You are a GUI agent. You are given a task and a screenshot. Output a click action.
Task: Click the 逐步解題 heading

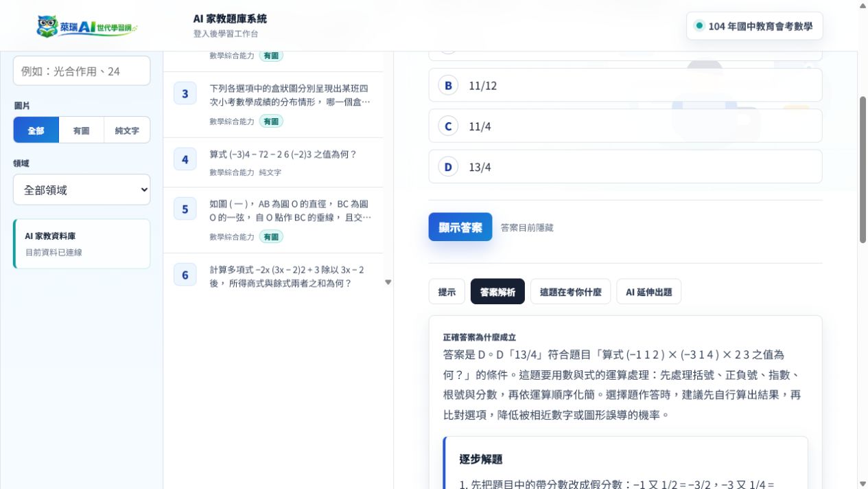click(481, 459)
